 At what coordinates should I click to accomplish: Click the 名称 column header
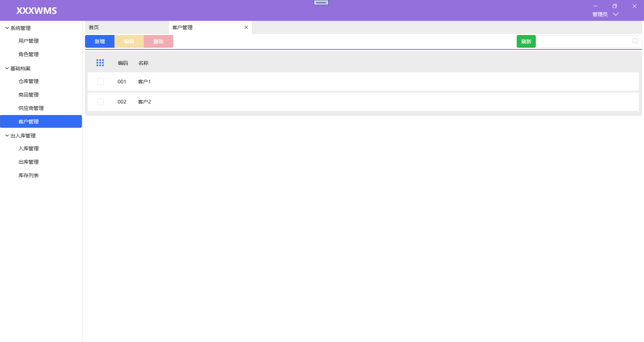pos(143,63)
